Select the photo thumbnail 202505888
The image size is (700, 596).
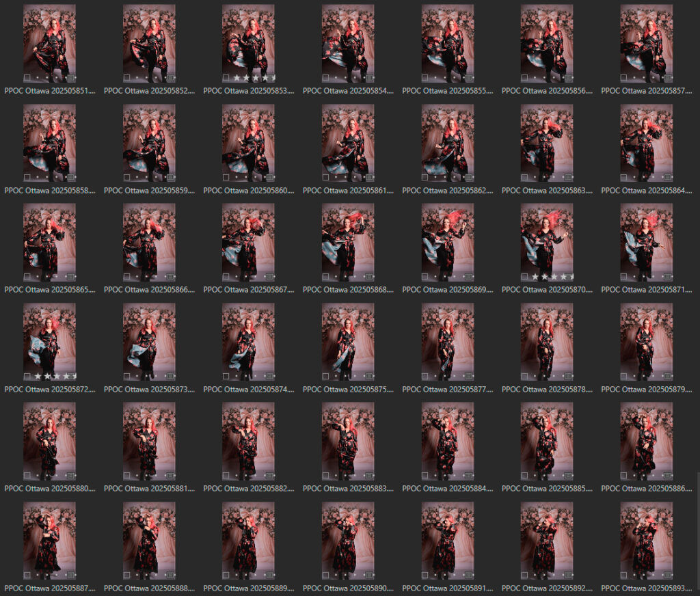tap(149, 537)
